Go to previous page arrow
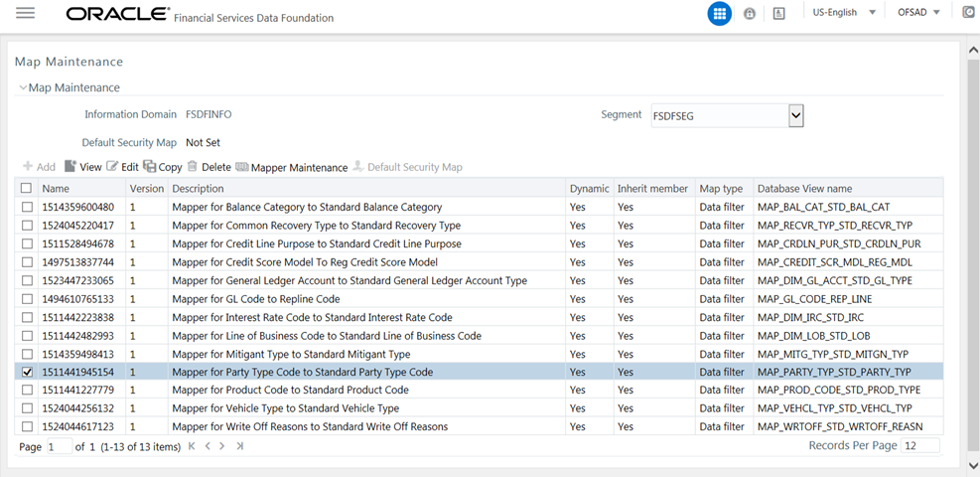This screenshot has height=477, width=980. point(208,446)
